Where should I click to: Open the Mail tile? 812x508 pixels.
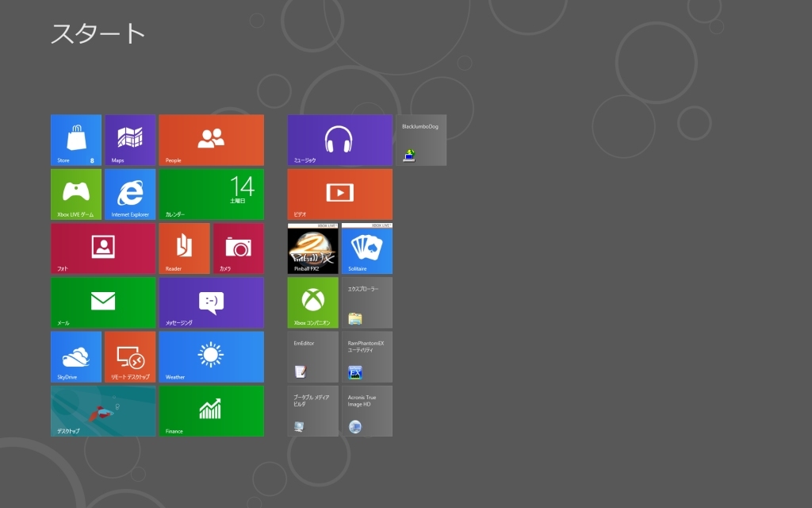[x=103, y=302]
